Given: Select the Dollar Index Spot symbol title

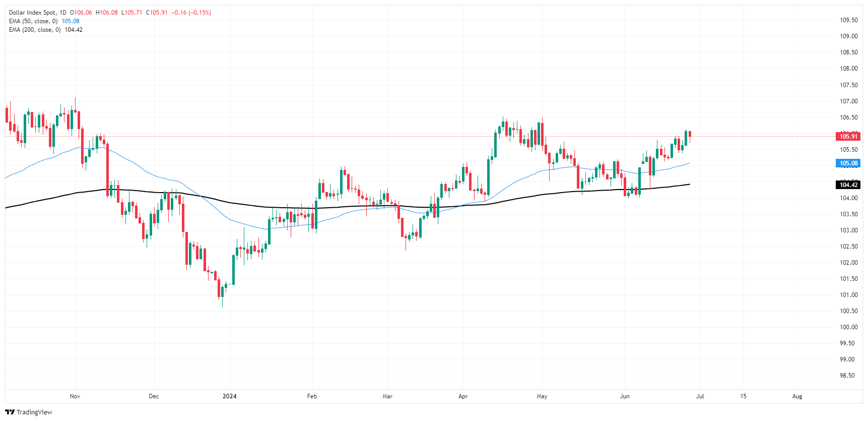Looking at the screenshot, I should [x=33, y=13].
